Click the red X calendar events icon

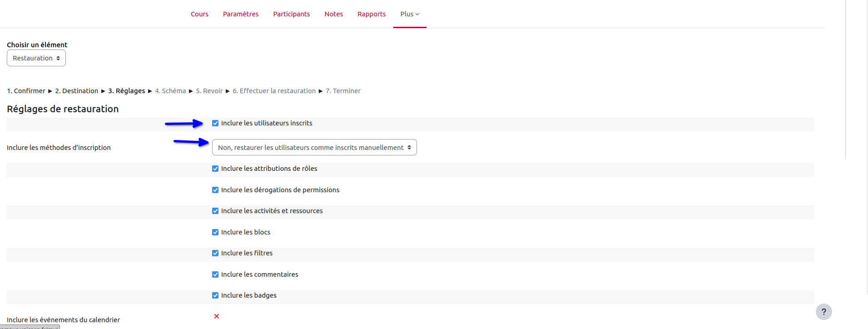pos(217,316)
